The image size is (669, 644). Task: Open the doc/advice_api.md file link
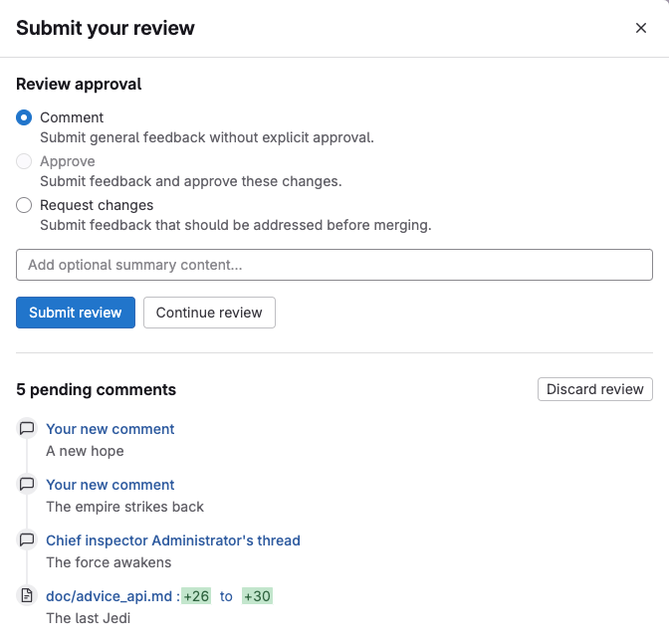110,596
